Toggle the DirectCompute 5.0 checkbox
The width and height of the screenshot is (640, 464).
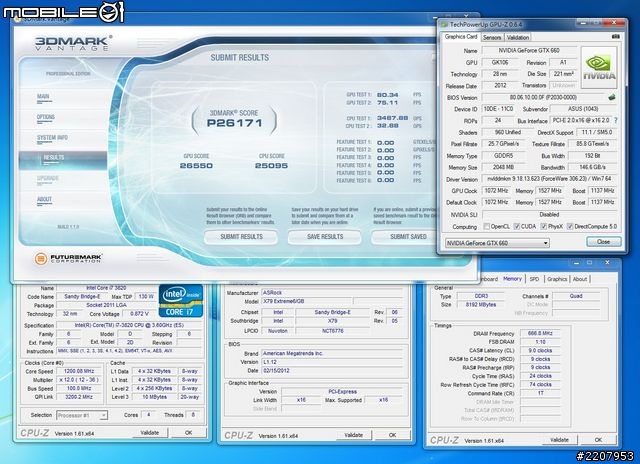coord(570,226)
